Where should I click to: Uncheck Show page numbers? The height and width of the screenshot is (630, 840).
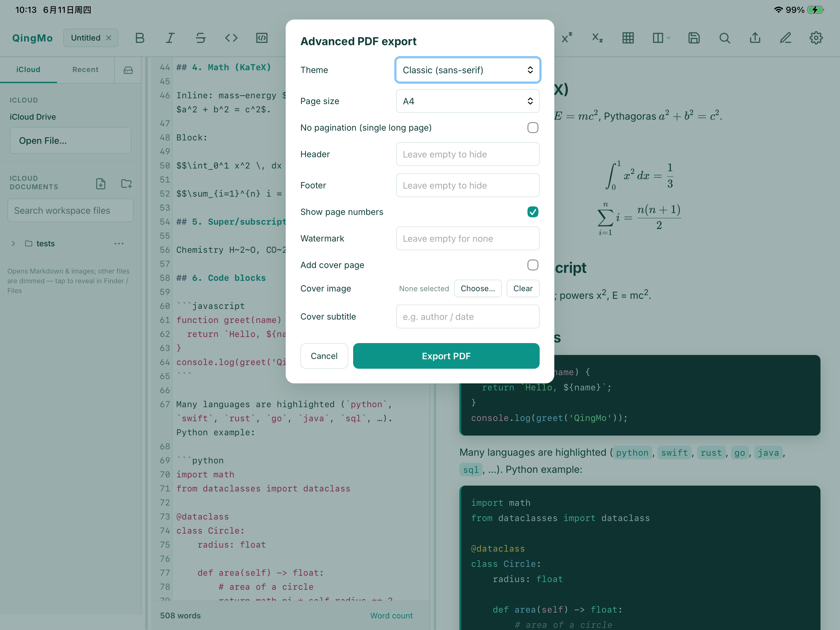click(533, 212)
